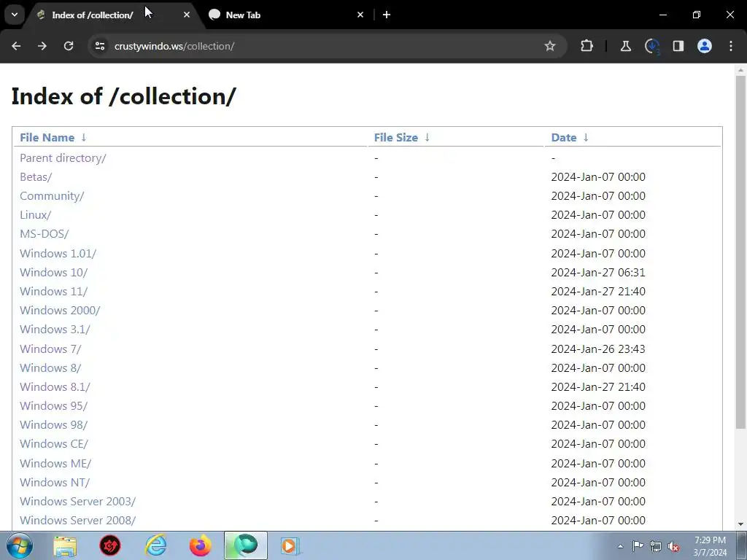Launch Firefox from taskbar
This screenshot has height=560, width=747.
click(x=200, y=545)
